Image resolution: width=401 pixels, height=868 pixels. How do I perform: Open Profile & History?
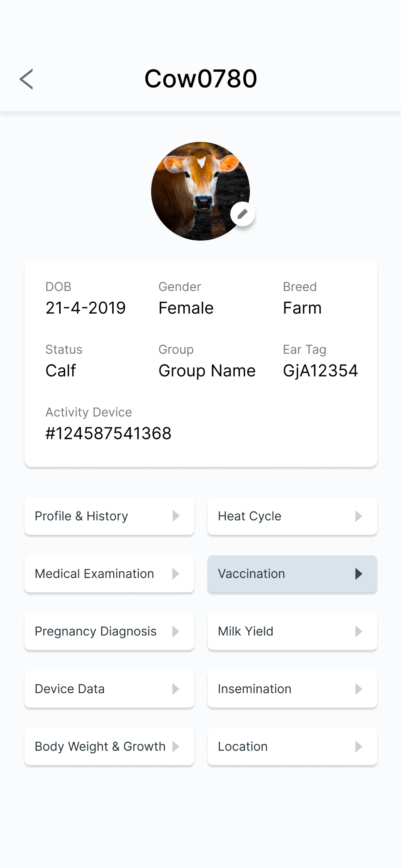(x=109, y=516)
